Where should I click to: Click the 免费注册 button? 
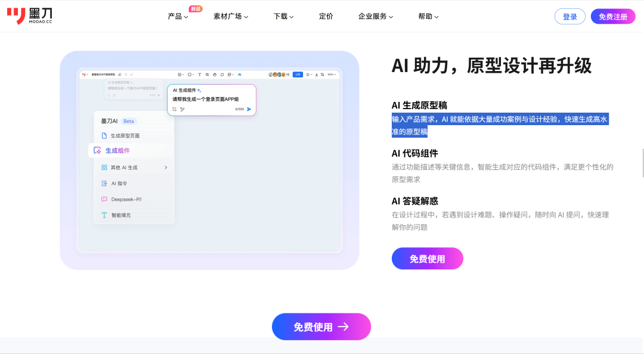tap(613, 17)
